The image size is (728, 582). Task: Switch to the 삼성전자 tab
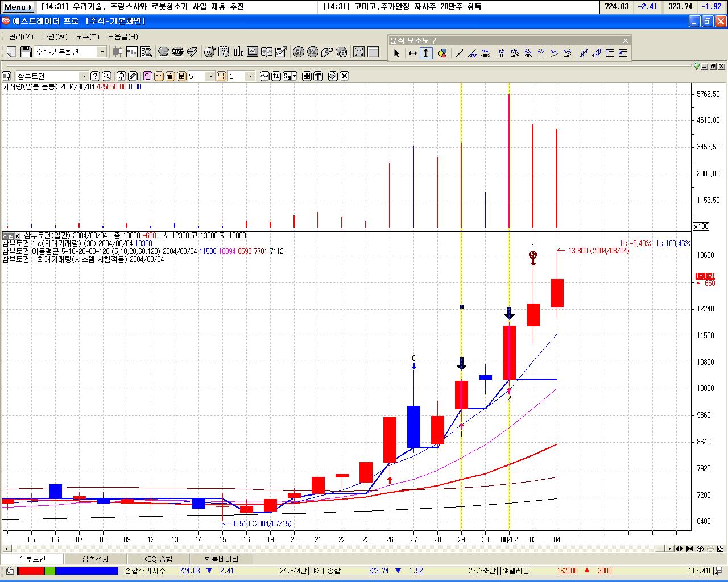click(x=96, y=559)
